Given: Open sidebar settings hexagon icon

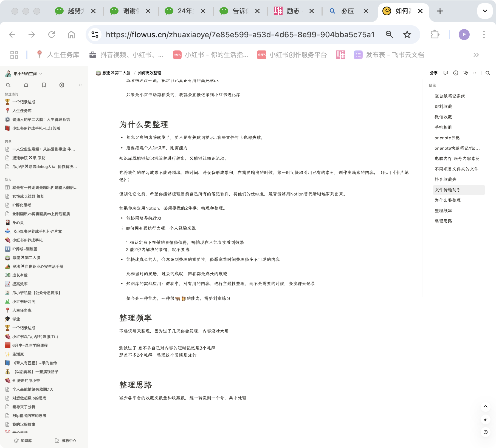Looking at the screenshot, I should pos(62,85).
